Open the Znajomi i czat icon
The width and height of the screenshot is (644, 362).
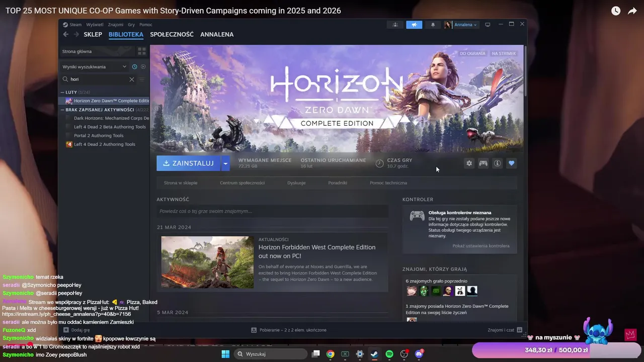coord(520,330)
